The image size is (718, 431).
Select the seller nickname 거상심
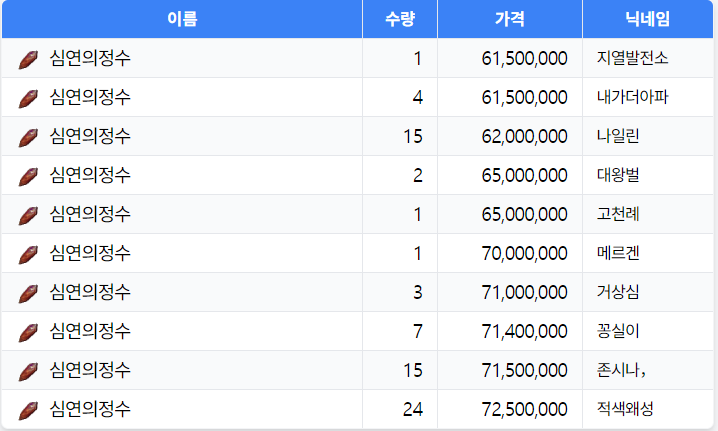click(618, 292)
